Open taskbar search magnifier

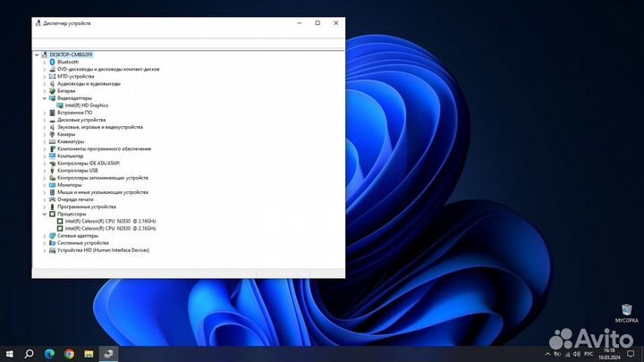coord(30,354)
